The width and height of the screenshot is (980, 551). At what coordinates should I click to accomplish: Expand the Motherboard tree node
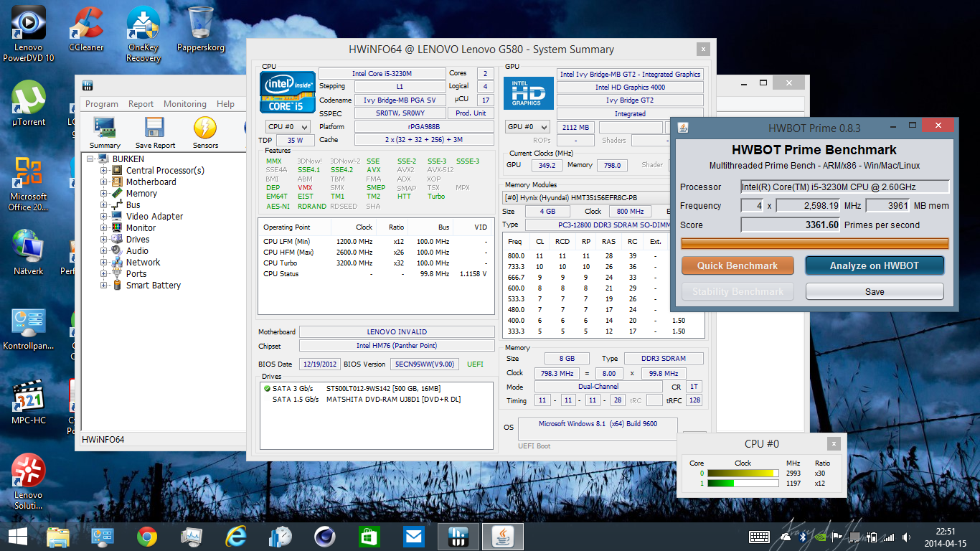click(x=104, y=182)
